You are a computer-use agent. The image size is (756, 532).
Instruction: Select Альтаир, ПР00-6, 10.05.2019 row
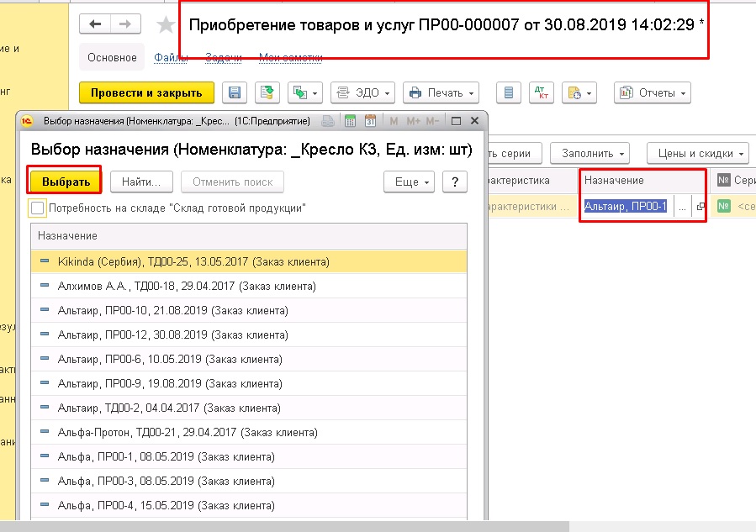point(249,359)
